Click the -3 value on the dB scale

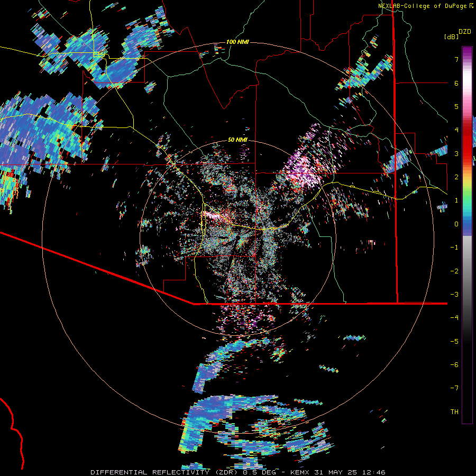[x=454, y=295]
